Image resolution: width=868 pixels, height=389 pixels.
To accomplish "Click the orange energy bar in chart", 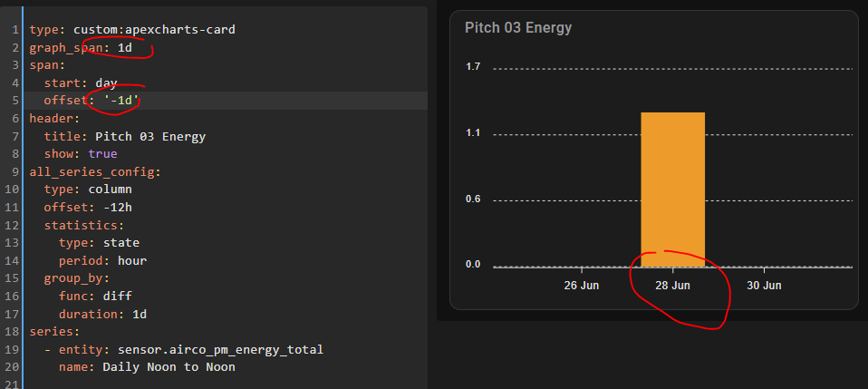I will [672, 189].
